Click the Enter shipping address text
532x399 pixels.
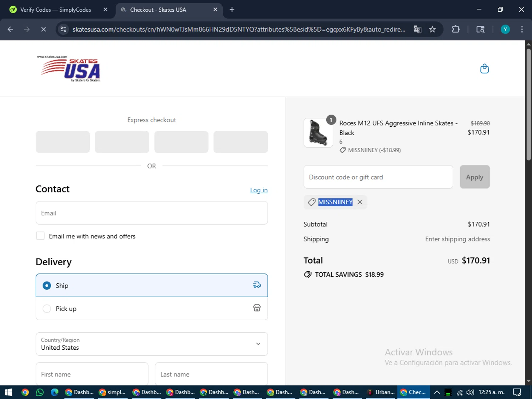tap(458, 239)
